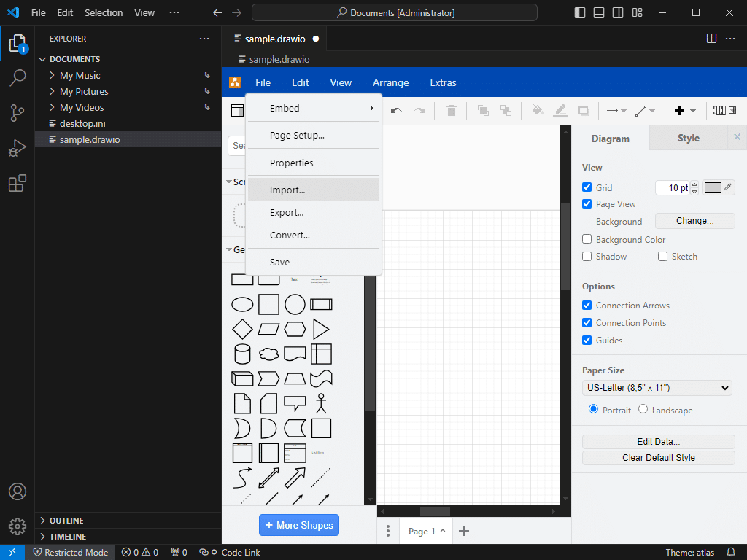
Task: Click the delete trash can icon
Action: 451,111
